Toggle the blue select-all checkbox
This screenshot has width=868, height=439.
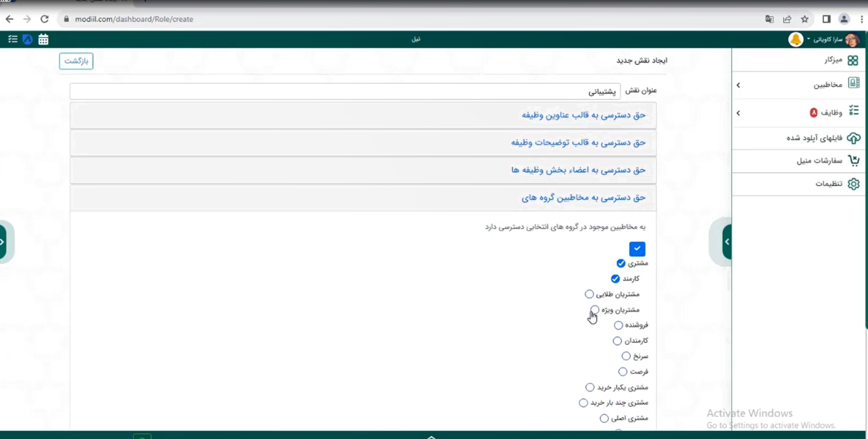point(637,249)
